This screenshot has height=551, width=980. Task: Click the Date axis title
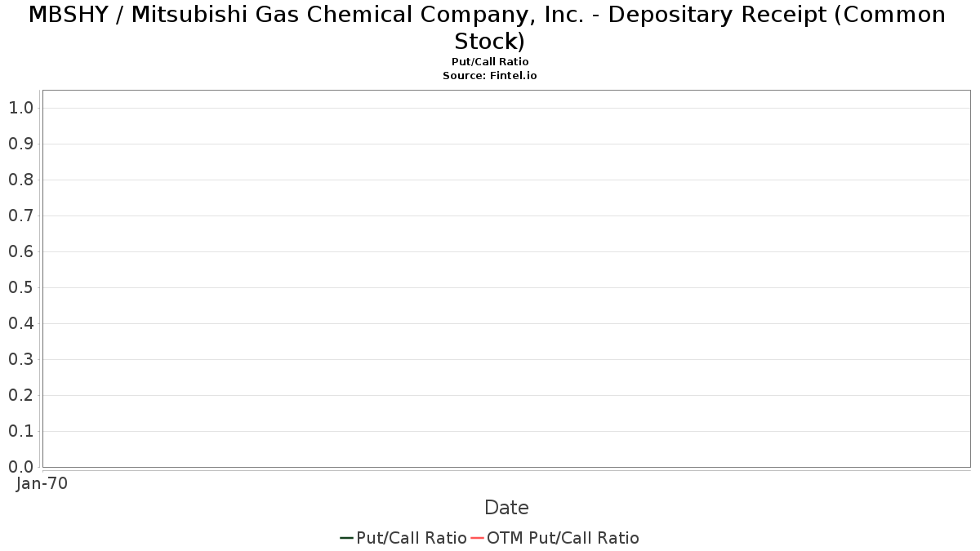pyautogui.click(x=506, y=508)
